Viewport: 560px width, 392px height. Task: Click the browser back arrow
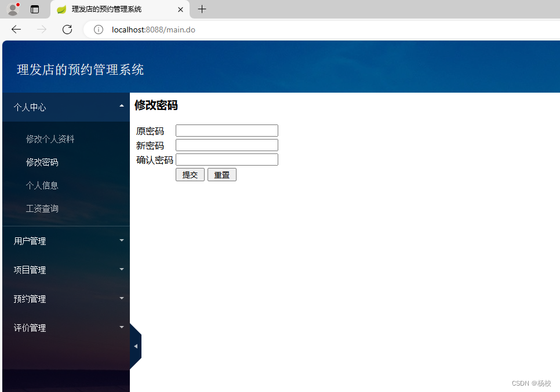click(16, 30)
